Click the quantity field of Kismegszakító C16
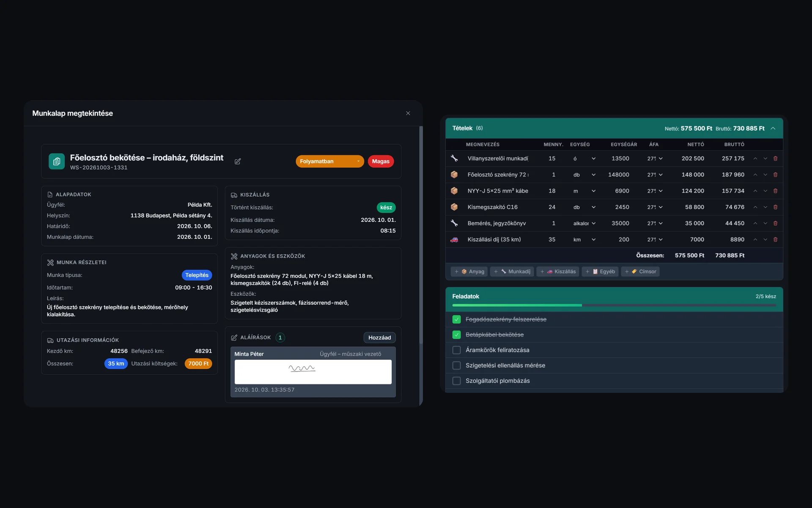812x508 pixels. [552, 207]
